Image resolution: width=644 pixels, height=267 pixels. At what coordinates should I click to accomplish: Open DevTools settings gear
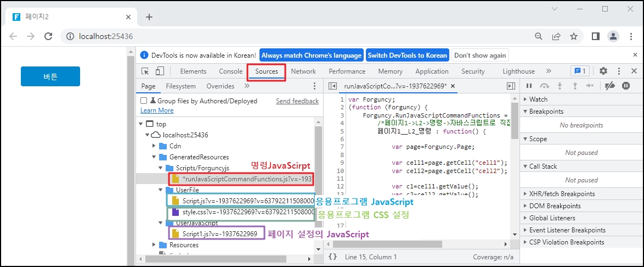603,71
